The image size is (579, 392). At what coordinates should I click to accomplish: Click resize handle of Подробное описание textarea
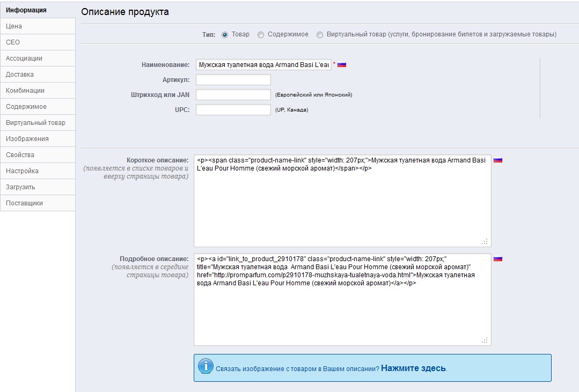485,340
